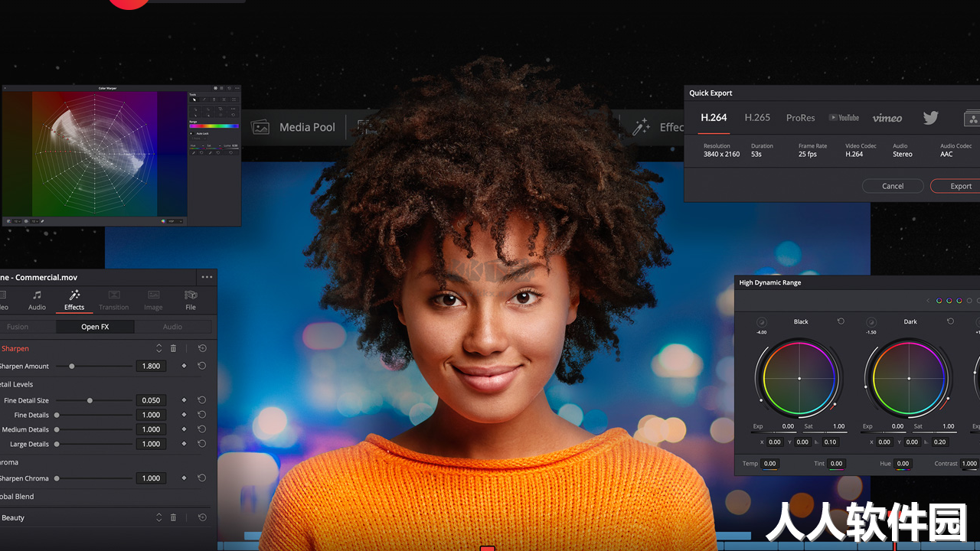Click the Temp 0.00 value field
This screenshot has width=980, height=551.
(770, 464)
